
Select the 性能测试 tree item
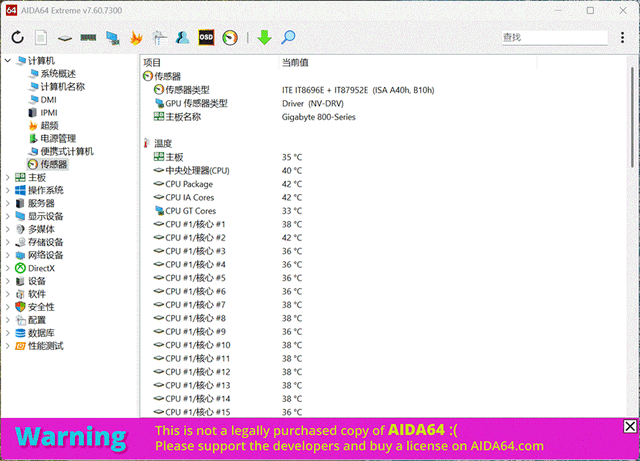tap(46, 346)
